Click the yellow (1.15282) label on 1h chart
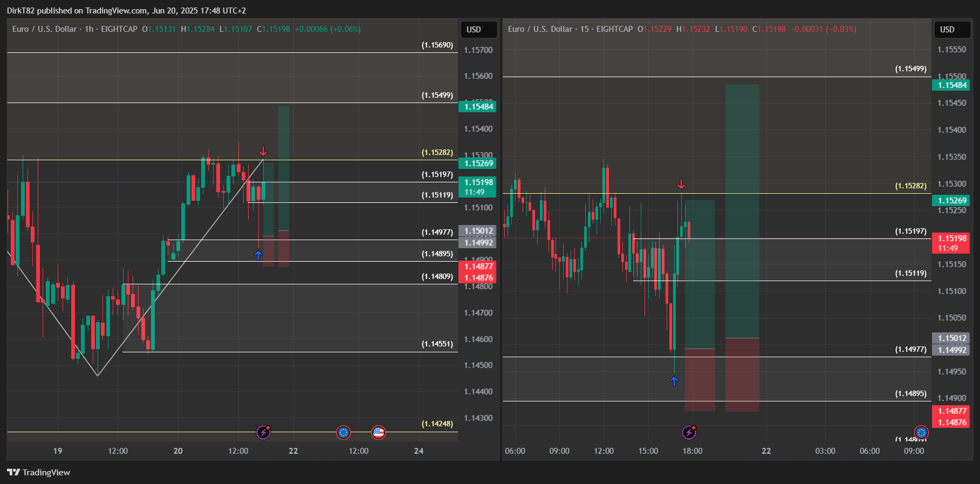980x484 pixels. 437,153
